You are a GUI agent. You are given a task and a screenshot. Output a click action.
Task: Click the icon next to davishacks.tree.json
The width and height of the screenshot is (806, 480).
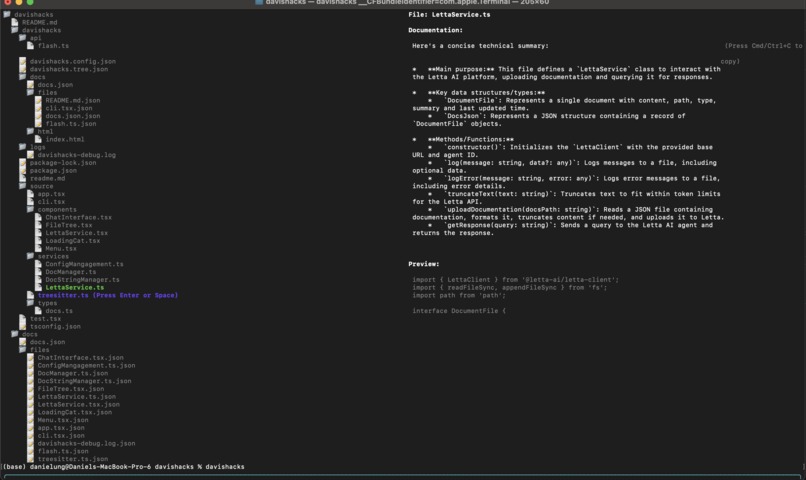click(x=23, y=69)
